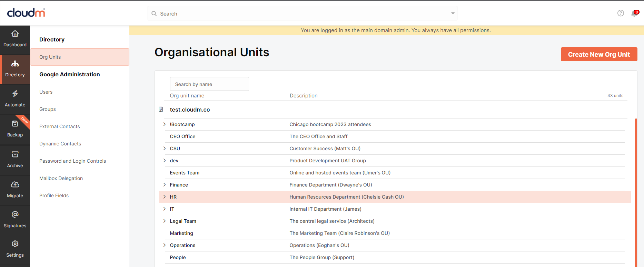This screenshot has width=644, height=267.
Task: Select the Directory sidebar icon
Action: [15, 64]
